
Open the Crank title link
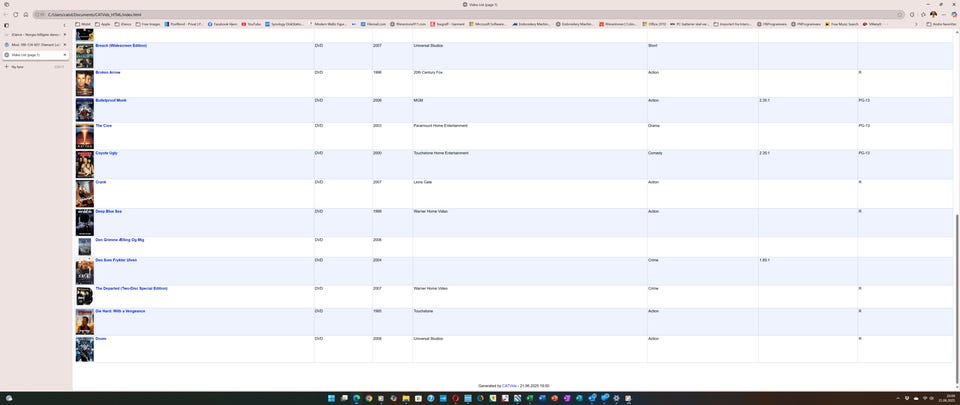(x=101, y=182)
